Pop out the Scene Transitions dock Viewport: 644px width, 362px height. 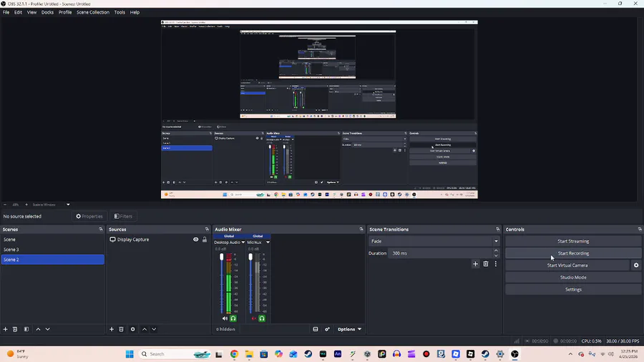click(x=498, y=230)
